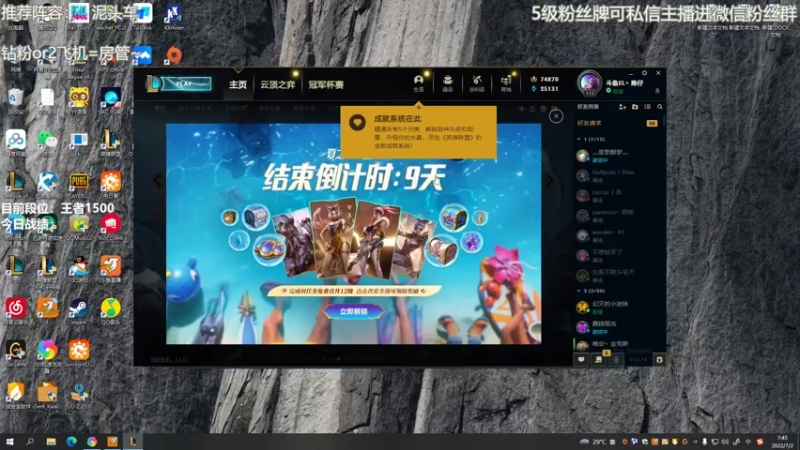Open the Riot Client desktop shortcut

coord(110,227)
